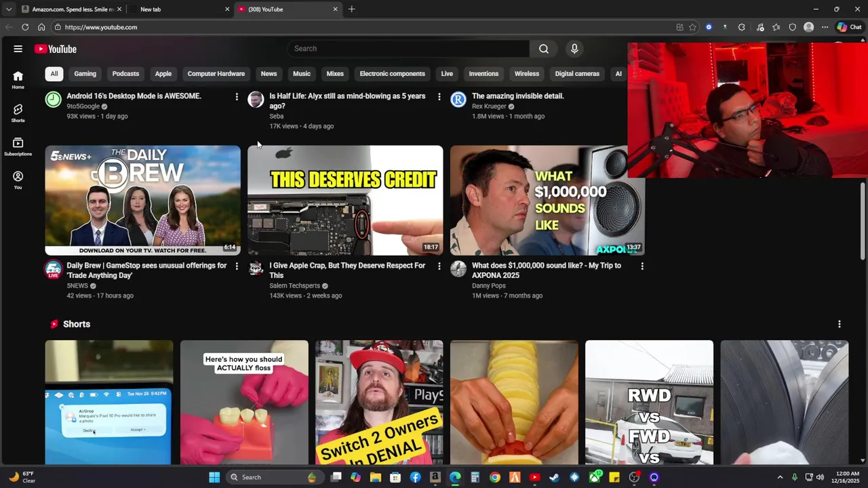The image size is (868, 488).
Task: Filter by News chip
Action: (269, 74)
